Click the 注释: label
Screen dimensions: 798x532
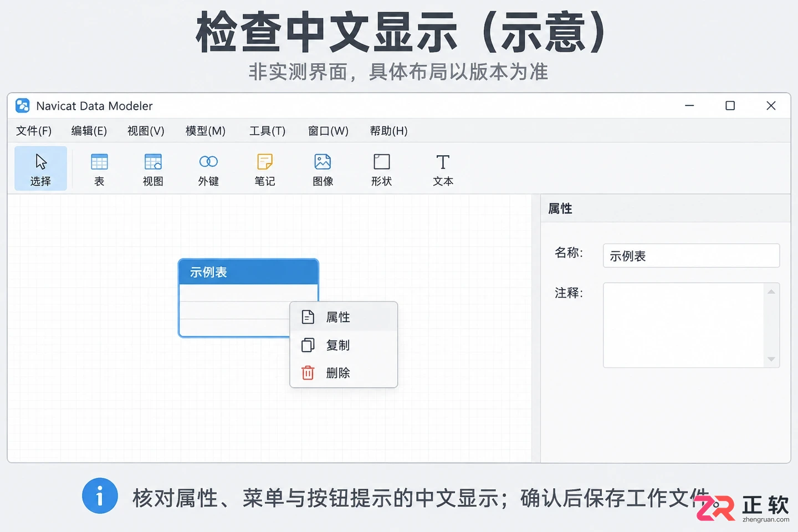[x=569, y=293]
